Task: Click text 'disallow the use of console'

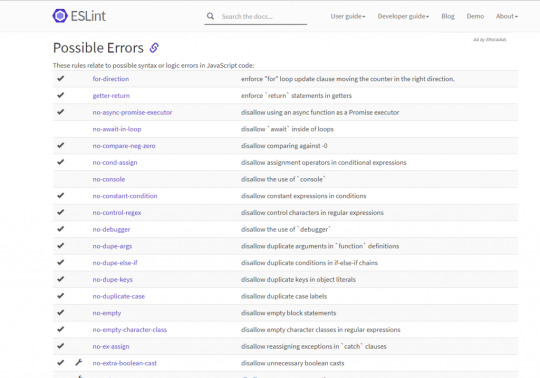Action: coord(283,179)
